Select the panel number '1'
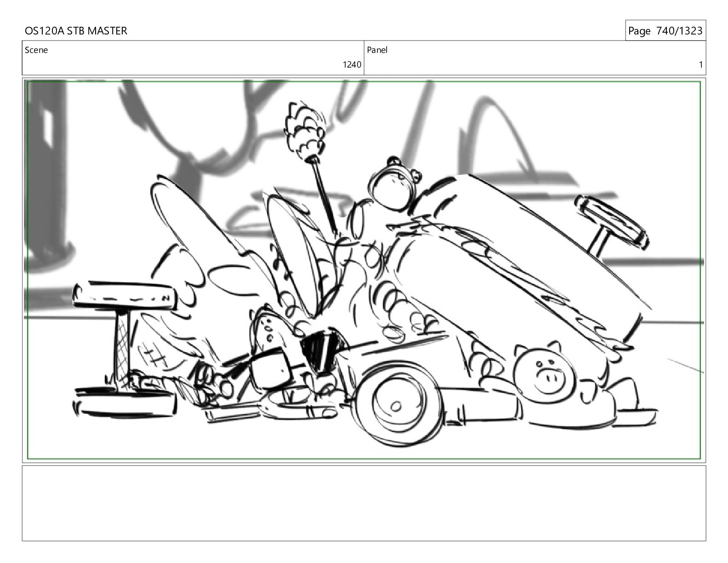This screenshot has height=563, width=728. tap(700, 65)
